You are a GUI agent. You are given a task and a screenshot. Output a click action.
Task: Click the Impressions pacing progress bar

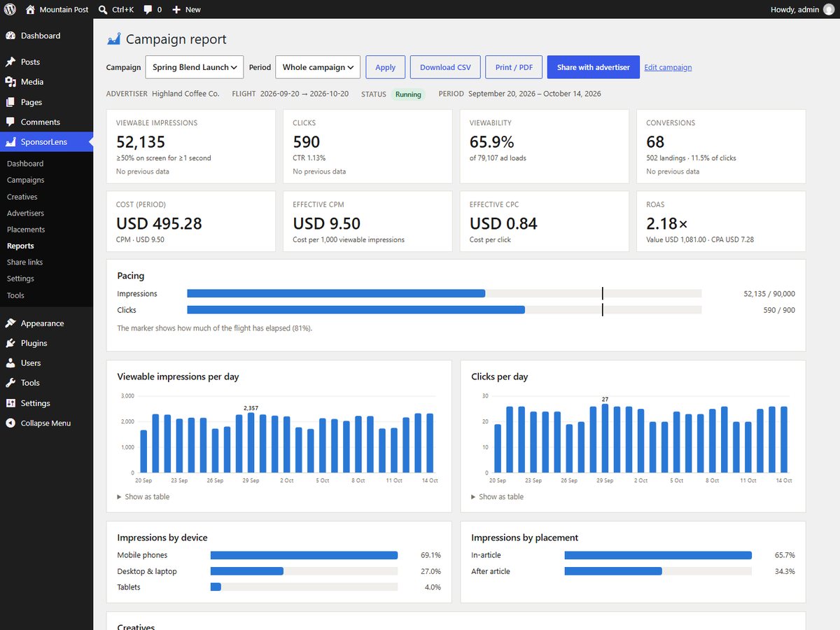click(444, 294)
